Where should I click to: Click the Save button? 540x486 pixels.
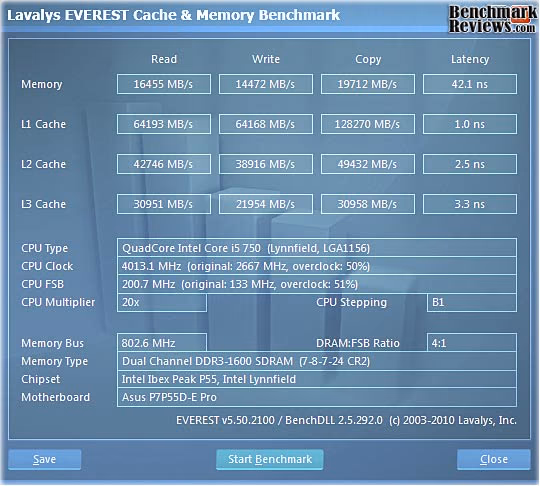pyautogui.click(x=45, y=459)
